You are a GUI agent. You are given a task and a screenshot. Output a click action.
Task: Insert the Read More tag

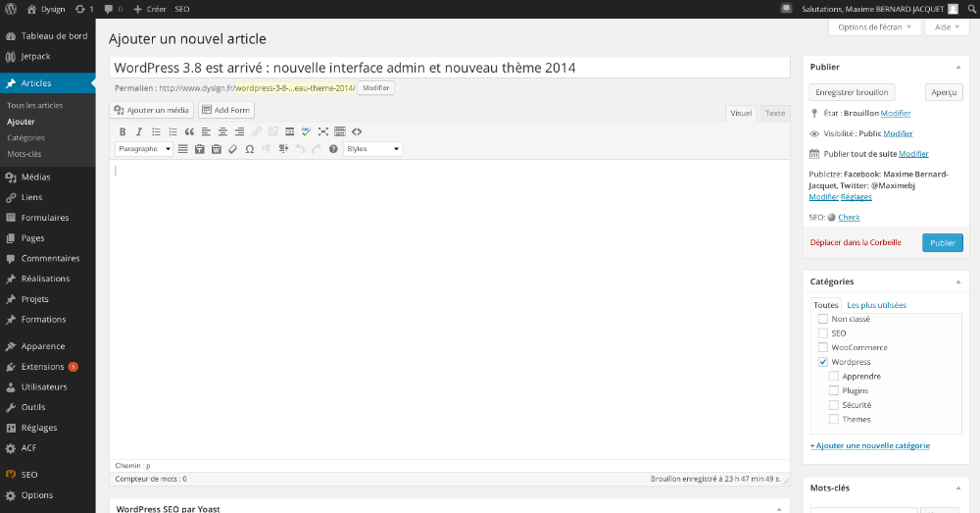click(289, 132)
